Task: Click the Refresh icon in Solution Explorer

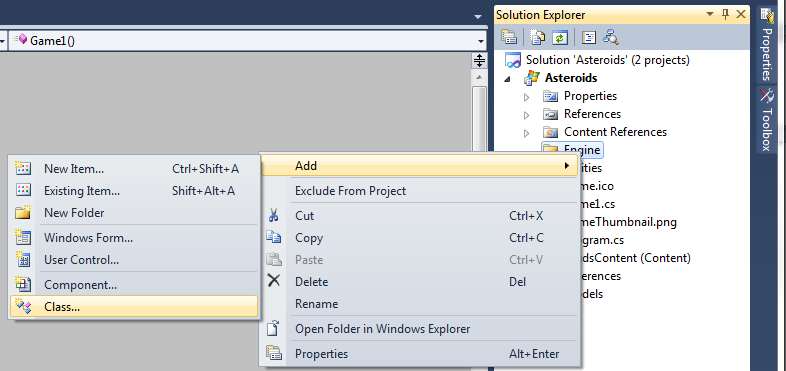Action: coord(559,37)
